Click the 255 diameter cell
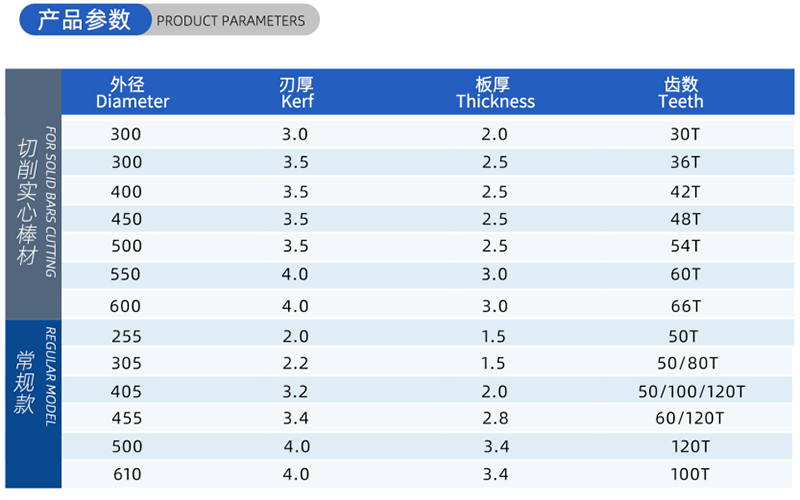This screenshot has height=500, width=800. 125,335
